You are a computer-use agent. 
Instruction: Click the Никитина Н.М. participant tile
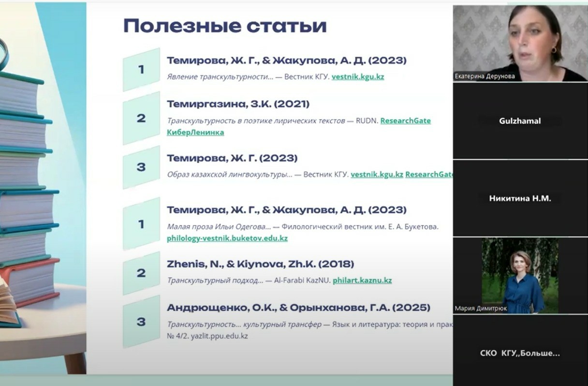(x=520, y=198)
